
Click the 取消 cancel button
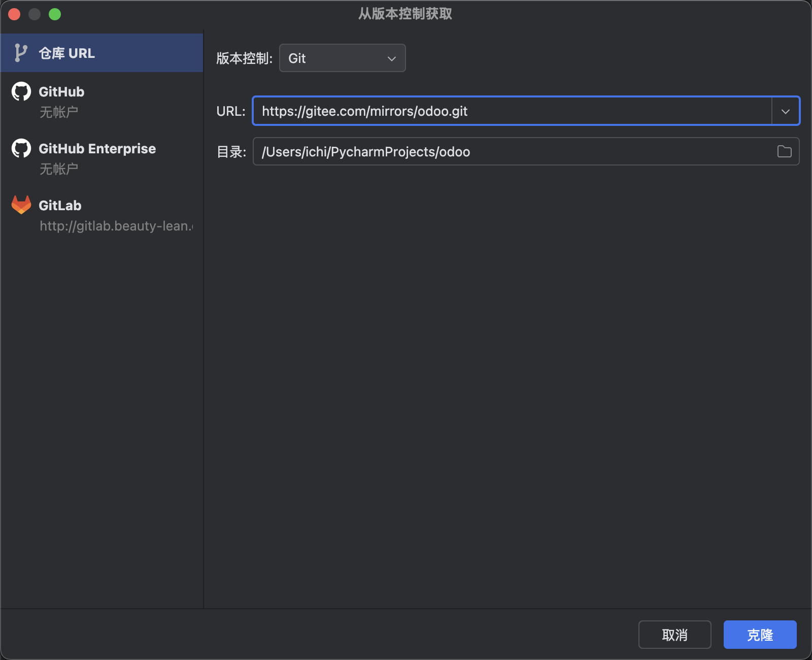point(674,635)
